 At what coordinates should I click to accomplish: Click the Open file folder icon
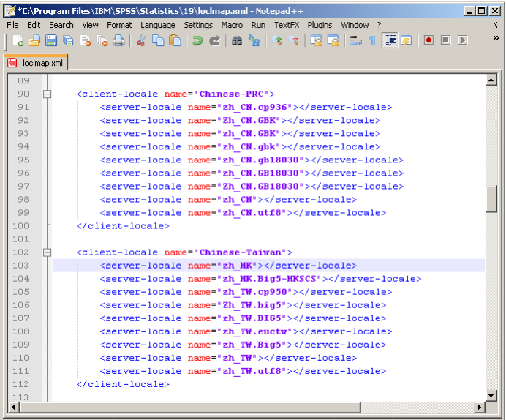tap(34, 41)
